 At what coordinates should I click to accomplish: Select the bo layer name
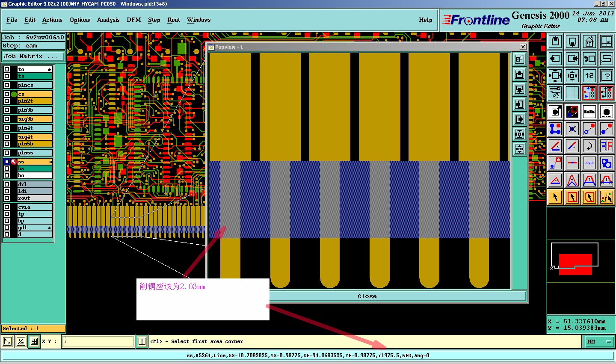coord(35,175)
